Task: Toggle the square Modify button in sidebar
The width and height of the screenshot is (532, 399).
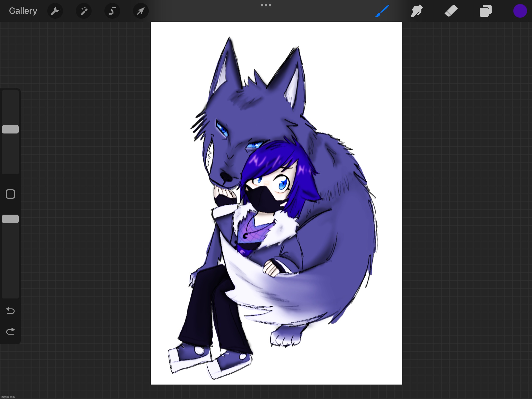Action: click(x=10, y=194)
